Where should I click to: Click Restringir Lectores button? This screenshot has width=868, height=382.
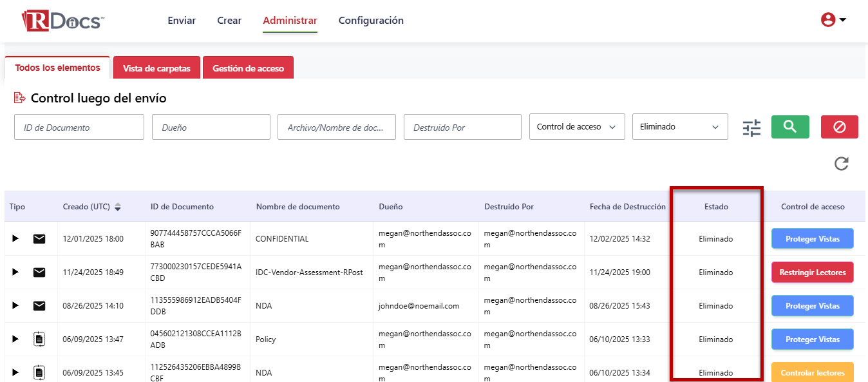pos(812,272)
